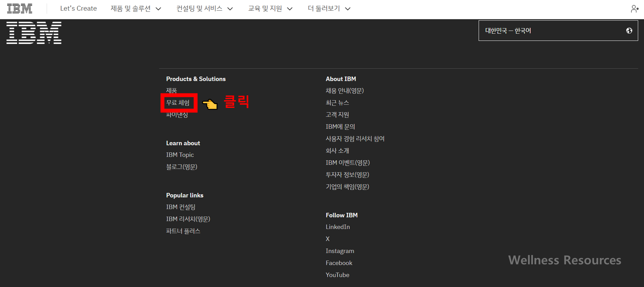This screenshot has height=287, width=644.
Task: Click the Follow IBM heading
Action: coord(342,215)
